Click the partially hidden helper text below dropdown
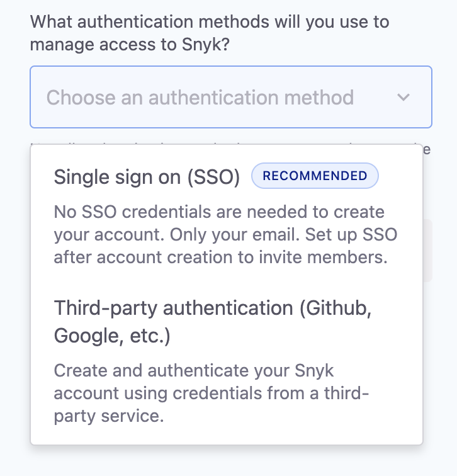Image resolution: width=457 pixels, height=476 pixels. pyautogui.click(x=427, y=149)
